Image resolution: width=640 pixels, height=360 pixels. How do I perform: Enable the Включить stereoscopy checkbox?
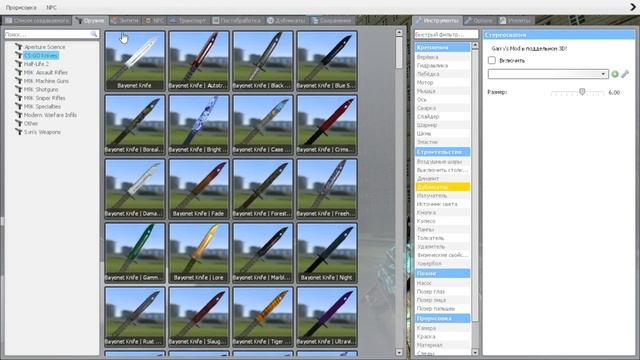[x=492, y=60]
